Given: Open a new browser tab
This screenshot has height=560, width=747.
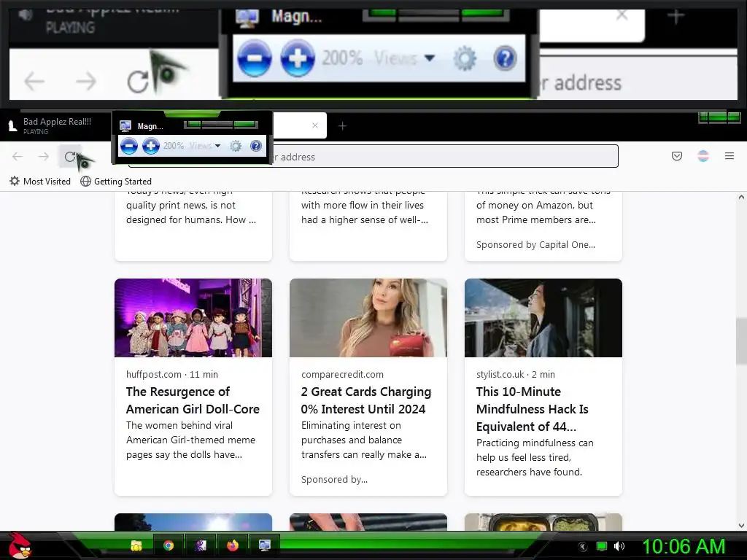Looking at the screenshot, I should [342, 125].
